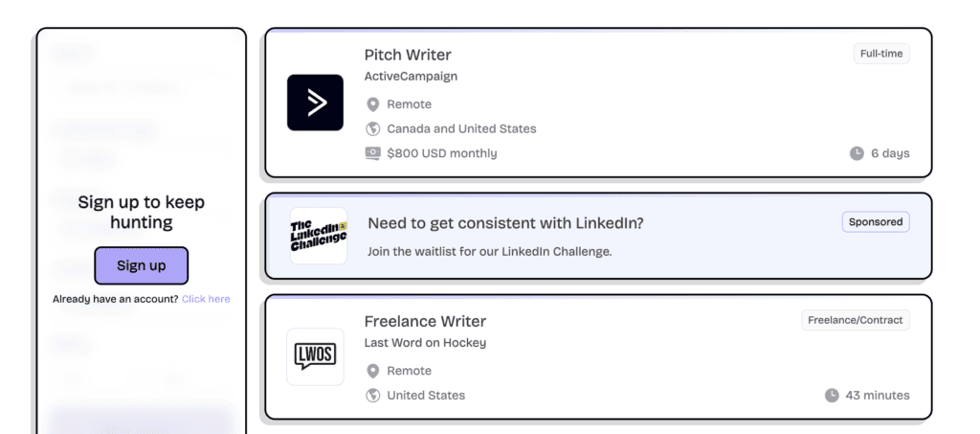Click the clock icon next to 6 days
The height and width of the screenshot is (434, 980).
857,153
